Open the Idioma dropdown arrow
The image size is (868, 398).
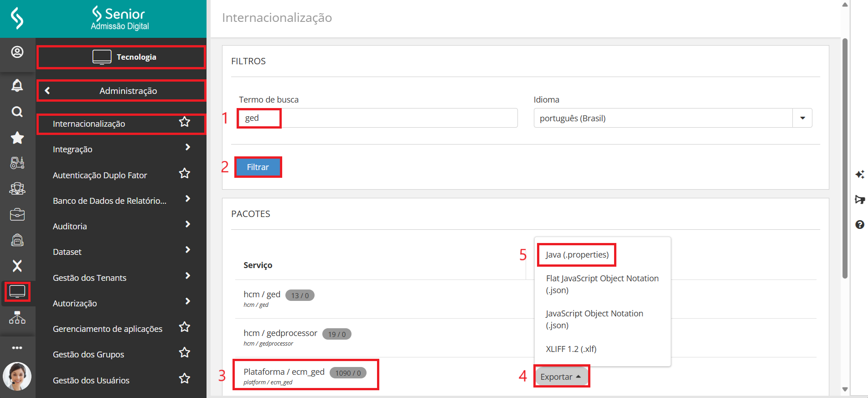click(802, 118)
